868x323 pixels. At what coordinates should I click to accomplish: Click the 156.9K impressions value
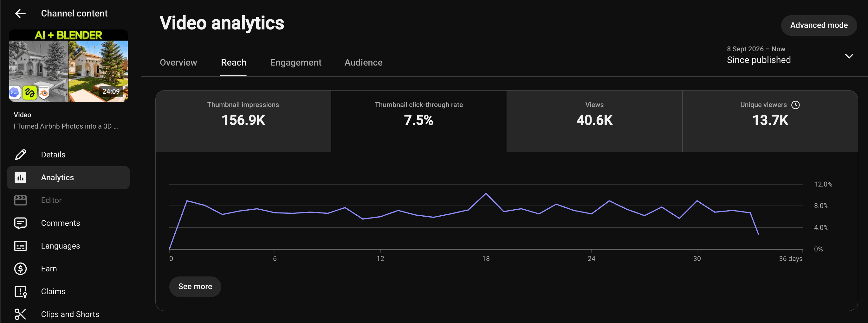click(243, 120)
